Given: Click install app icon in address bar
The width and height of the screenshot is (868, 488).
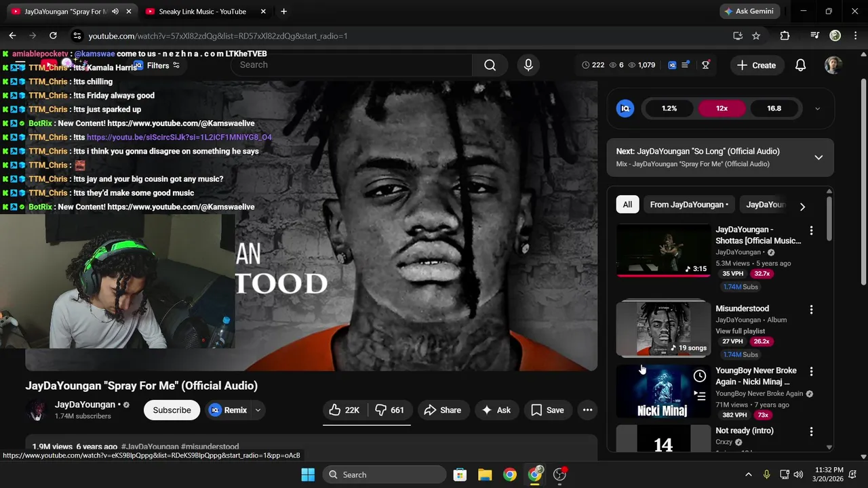Looking at the screenshot, I should [738, 36].
